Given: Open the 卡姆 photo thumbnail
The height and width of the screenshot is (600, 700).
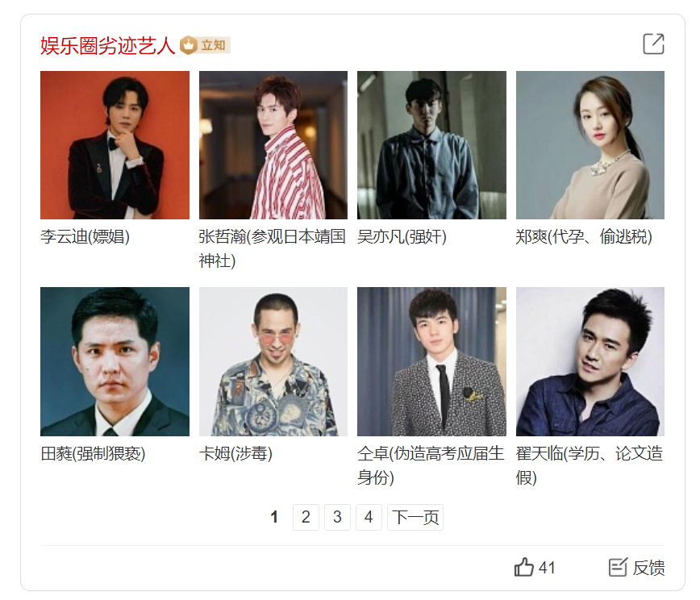Looking at the screenshot, I should point(273,361).
